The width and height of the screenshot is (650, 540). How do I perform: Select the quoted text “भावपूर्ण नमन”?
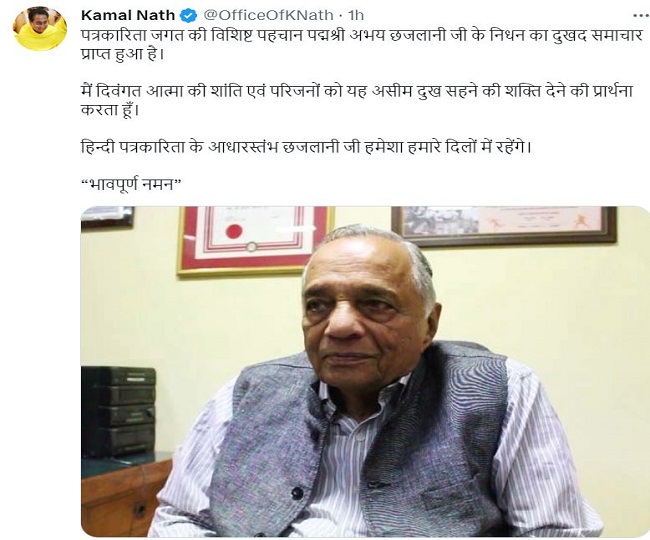pyautogui.click(x=131, y=184)
